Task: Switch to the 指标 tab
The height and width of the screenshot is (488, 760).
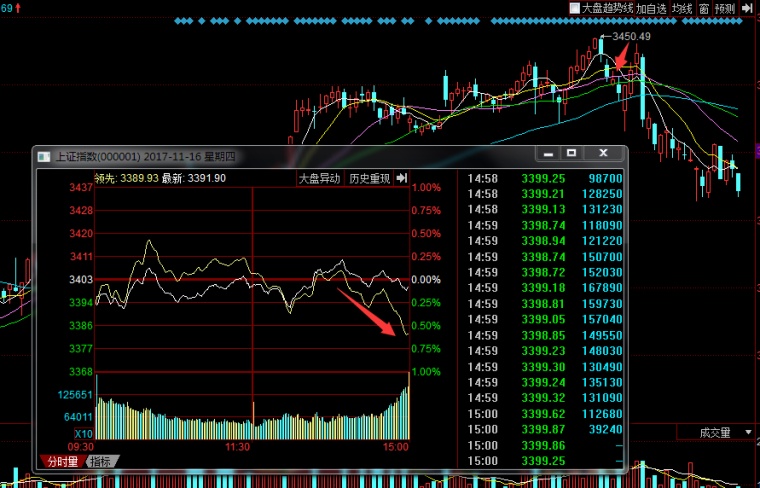Action: coord(101,462)
